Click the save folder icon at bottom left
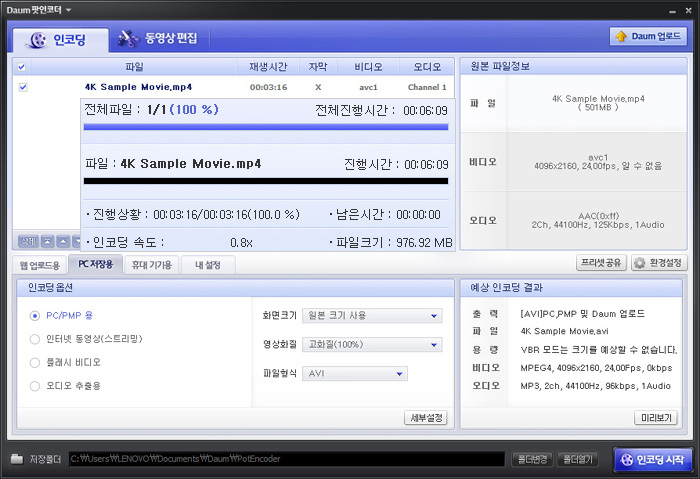This screenshot has width=700, height=479. [17, 459]
